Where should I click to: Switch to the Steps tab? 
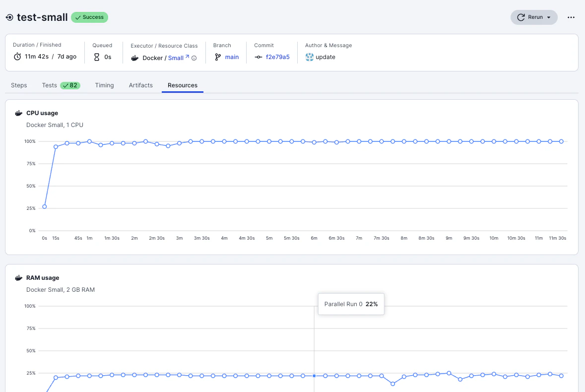click(19, 85)
